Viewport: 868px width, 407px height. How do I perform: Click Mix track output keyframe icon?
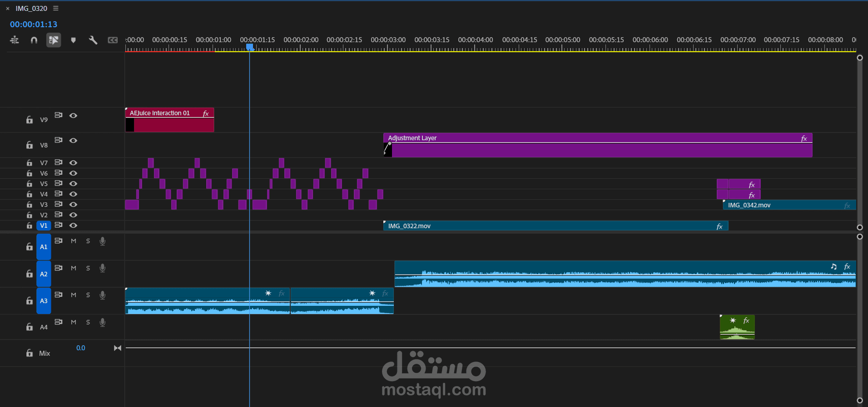(x=118, y=348)
